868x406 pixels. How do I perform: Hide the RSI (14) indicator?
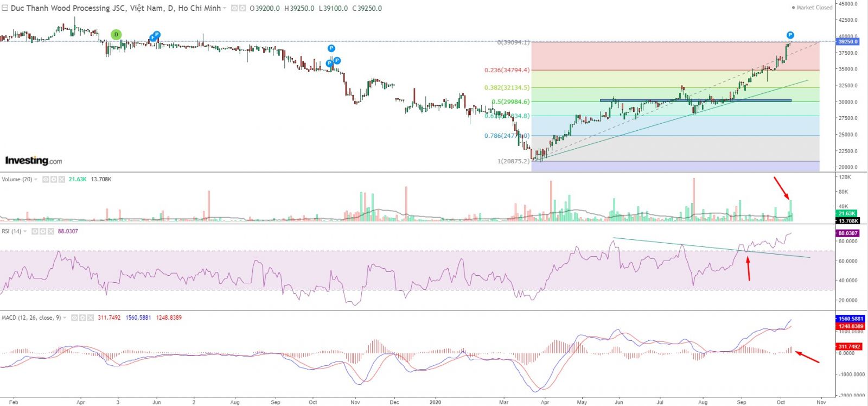(34, 231)
